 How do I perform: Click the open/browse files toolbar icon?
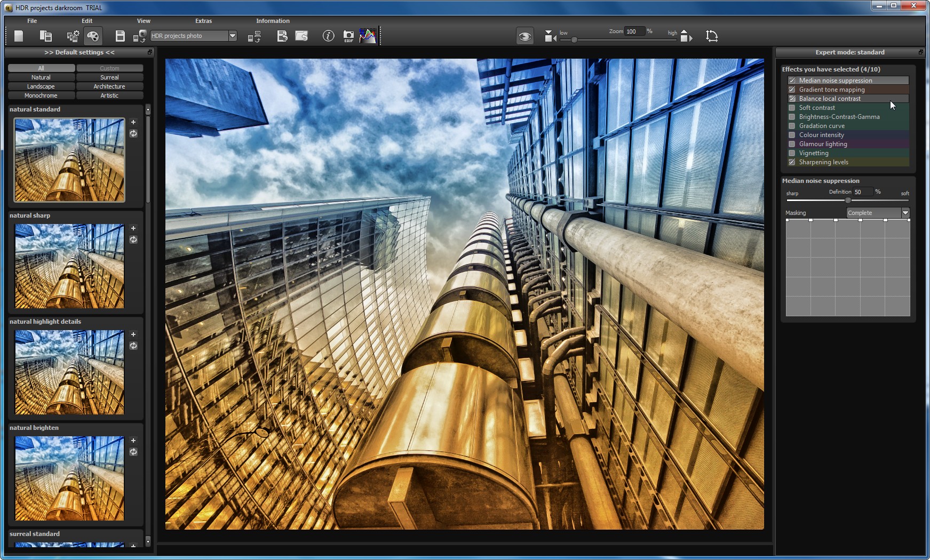click(46, 36)
